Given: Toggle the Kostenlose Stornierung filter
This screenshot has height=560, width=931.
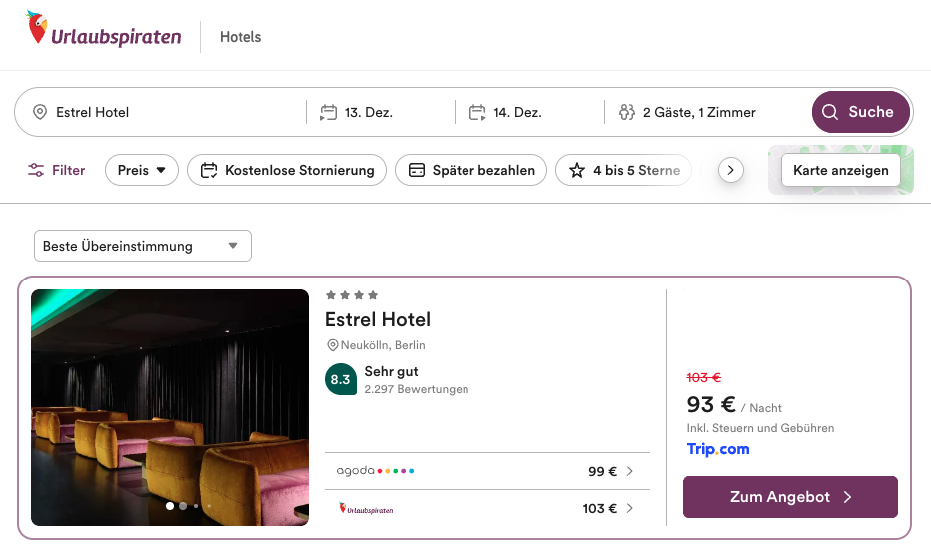Looking at the screenshot, I should point(287,170).
